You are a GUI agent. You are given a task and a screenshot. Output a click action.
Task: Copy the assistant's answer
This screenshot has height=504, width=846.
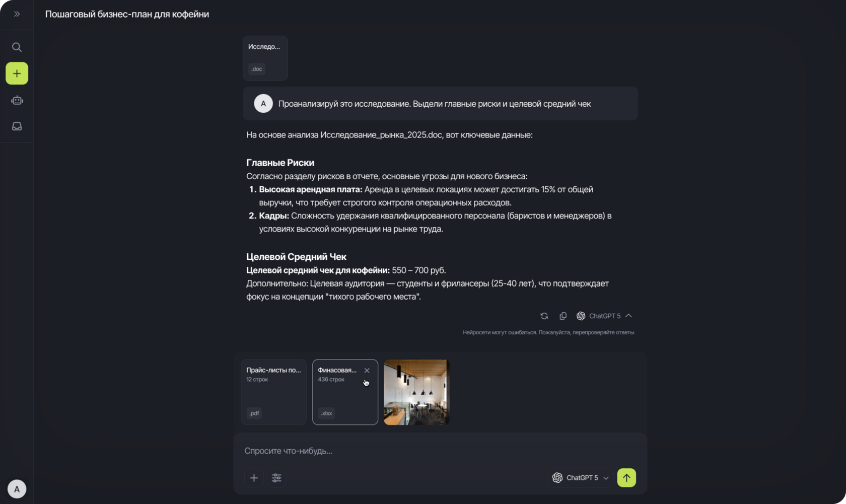[x=563, y=316]
